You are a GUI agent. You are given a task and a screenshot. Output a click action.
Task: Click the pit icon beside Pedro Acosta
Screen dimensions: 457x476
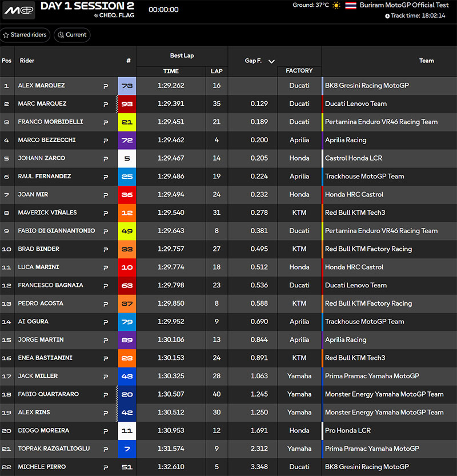[x=106, y=304]
